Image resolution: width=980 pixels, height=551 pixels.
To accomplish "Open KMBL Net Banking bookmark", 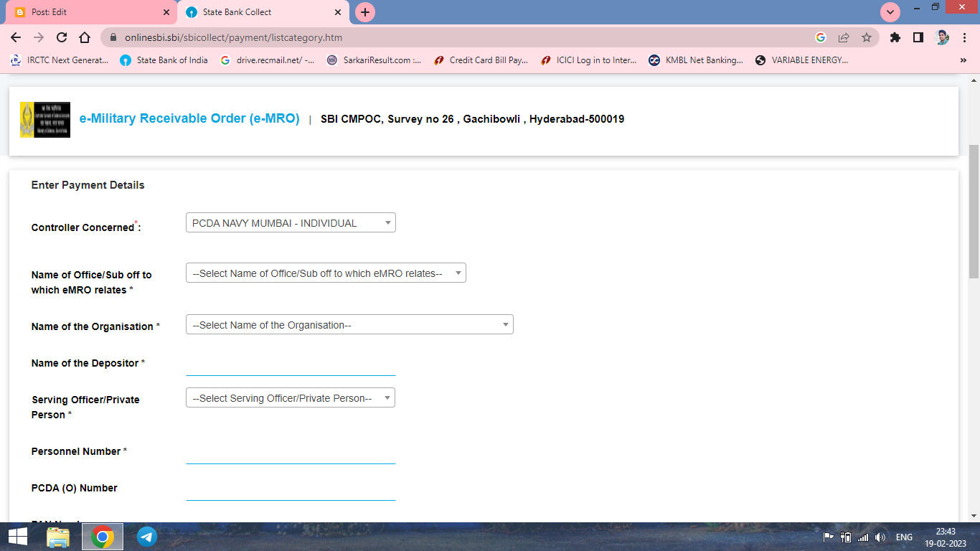I will pyautogui.click(x=696, y=60).
